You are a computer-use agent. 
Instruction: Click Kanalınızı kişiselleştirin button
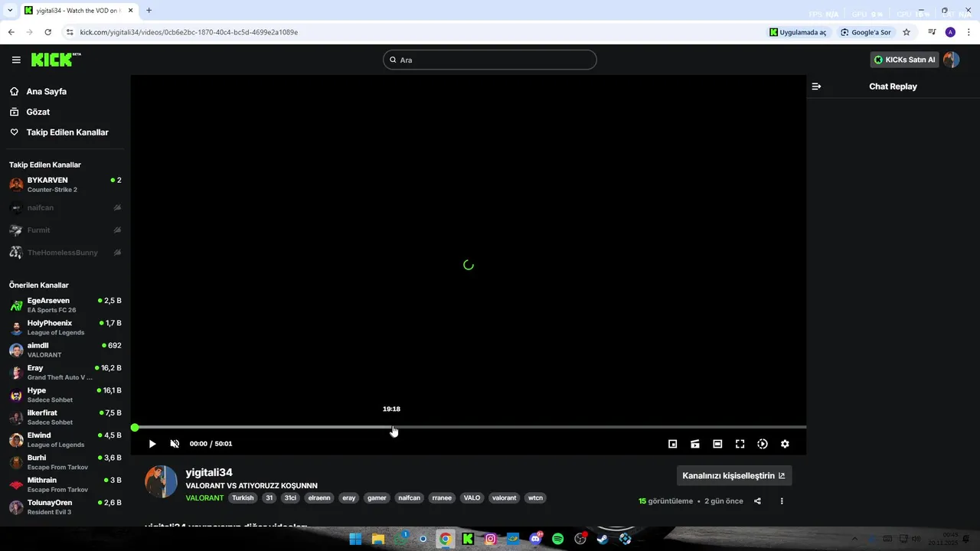734,475
